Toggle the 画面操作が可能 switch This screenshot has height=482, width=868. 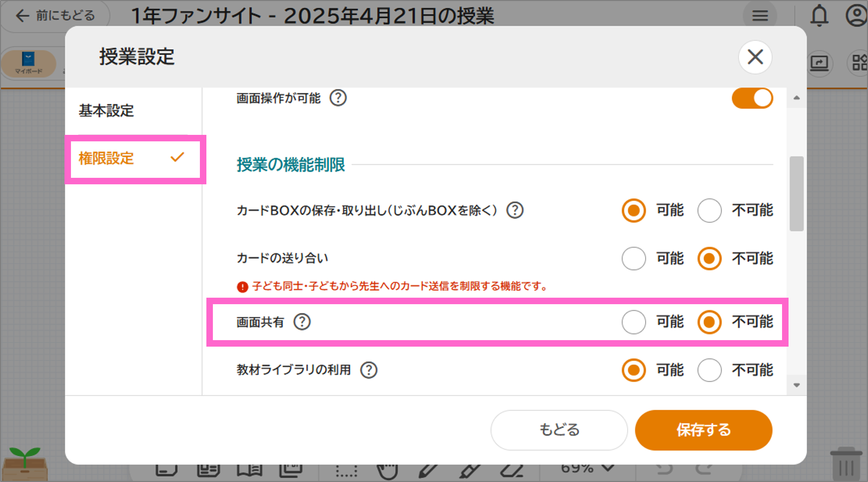coord(752,98)
